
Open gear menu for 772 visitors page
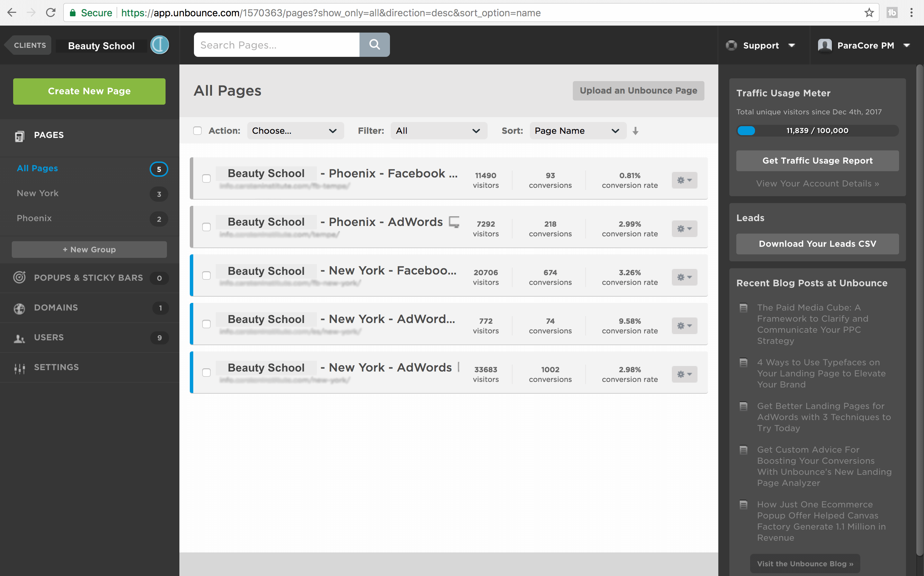(684, 326)
